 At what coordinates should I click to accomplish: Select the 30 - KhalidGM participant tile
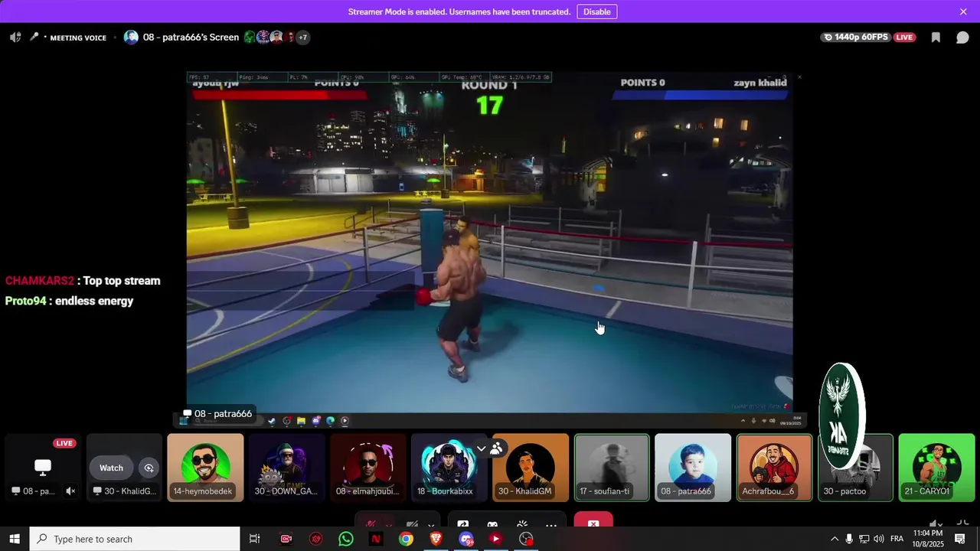pyautogui.click(x=530, y=468)
